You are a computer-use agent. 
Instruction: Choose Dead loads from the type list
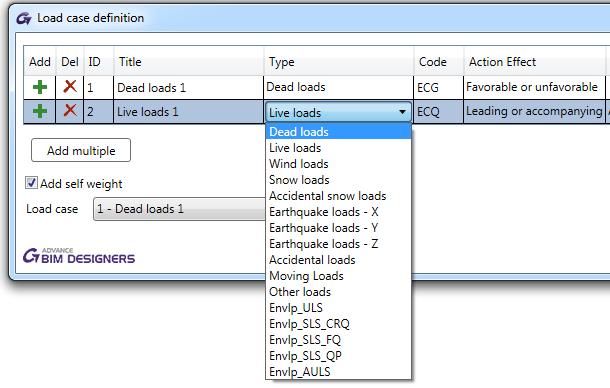pos(338,132)
